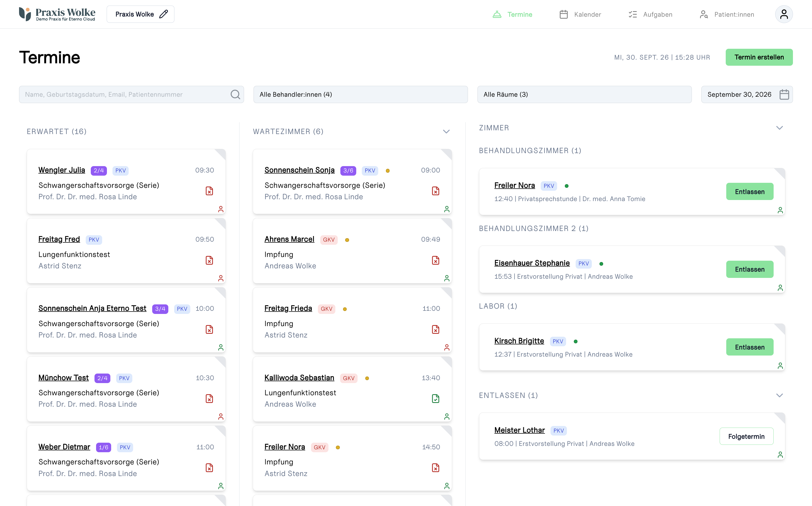Click the pencil edit icon beside Praxis Wolke
812x506 pixels.
[x=164, y=14]
